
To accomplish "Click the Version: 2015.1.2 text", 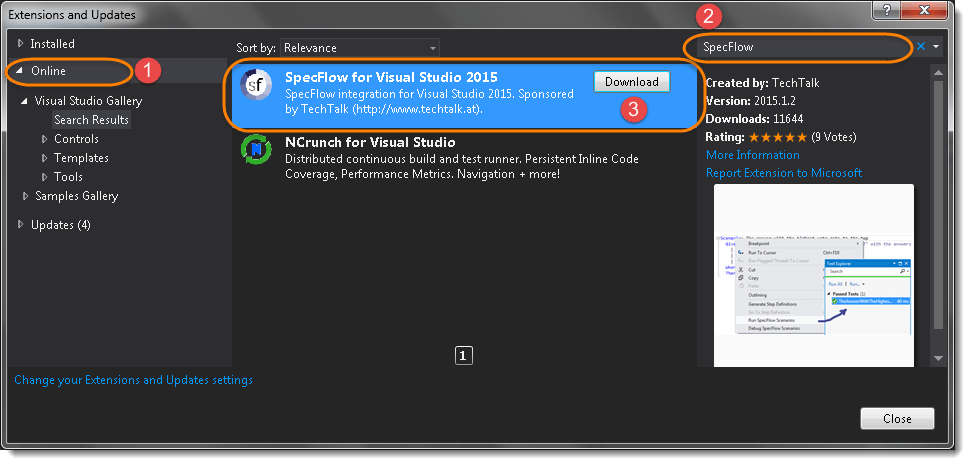I will [750, 101].
